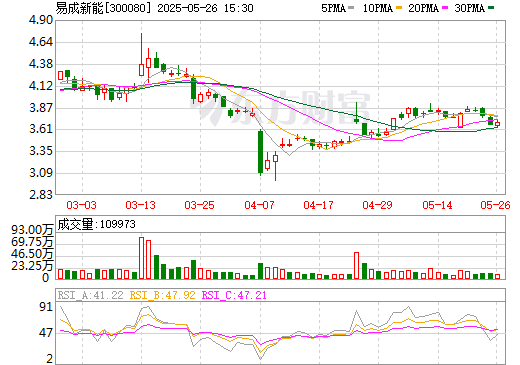520x365 pixels.
Task: Click the 3.09 price axis label
Action: [x=41, y=173]
